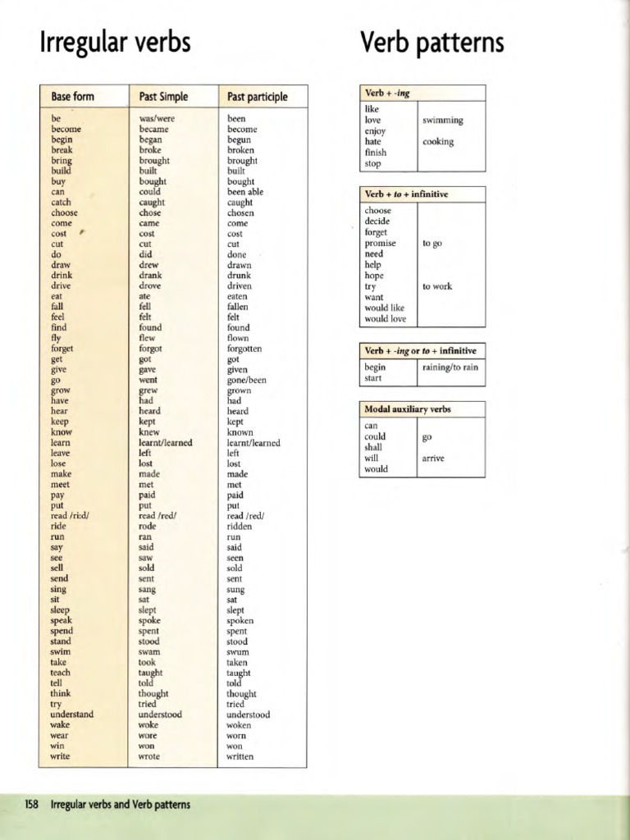Click the example "to go"
Viewport: 630px width, 840px height.
point(432,244)
